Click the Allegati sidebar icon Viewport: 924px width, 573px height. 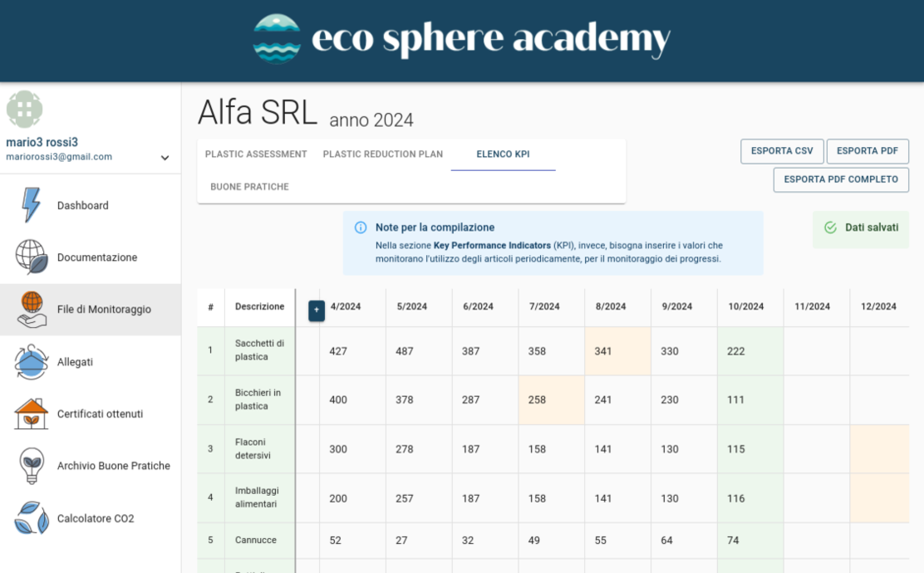click(32, 362)
